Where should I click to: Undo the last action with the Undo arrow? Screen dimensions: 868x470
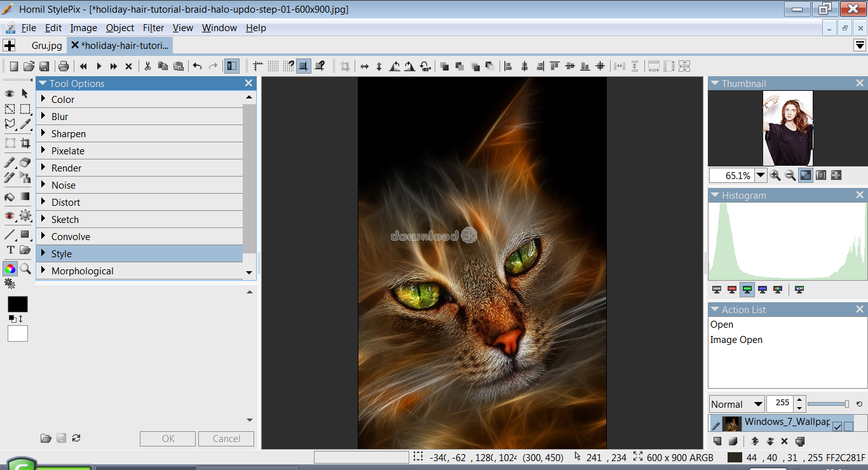197,66
